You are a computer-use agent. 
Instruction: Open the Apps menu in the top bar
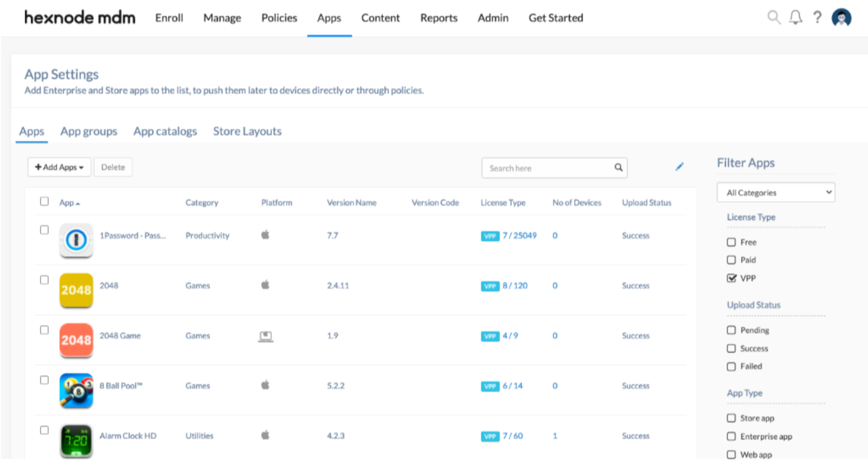click(x=329, y=18)
